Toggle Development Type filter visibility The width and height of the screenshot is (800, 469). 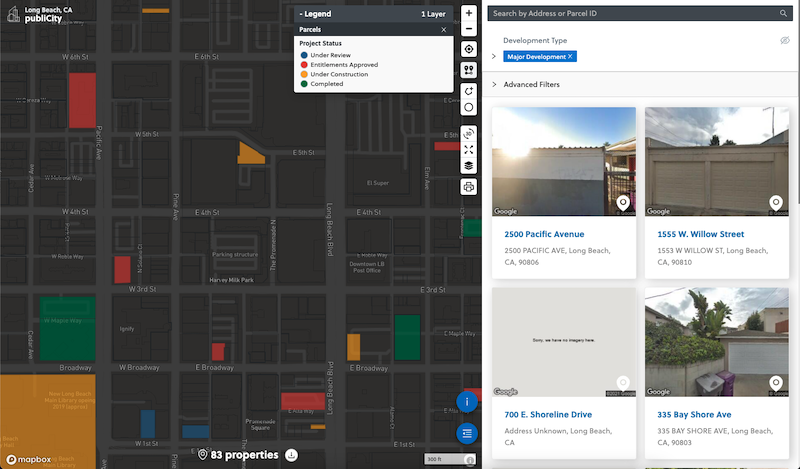coord(785,40)
